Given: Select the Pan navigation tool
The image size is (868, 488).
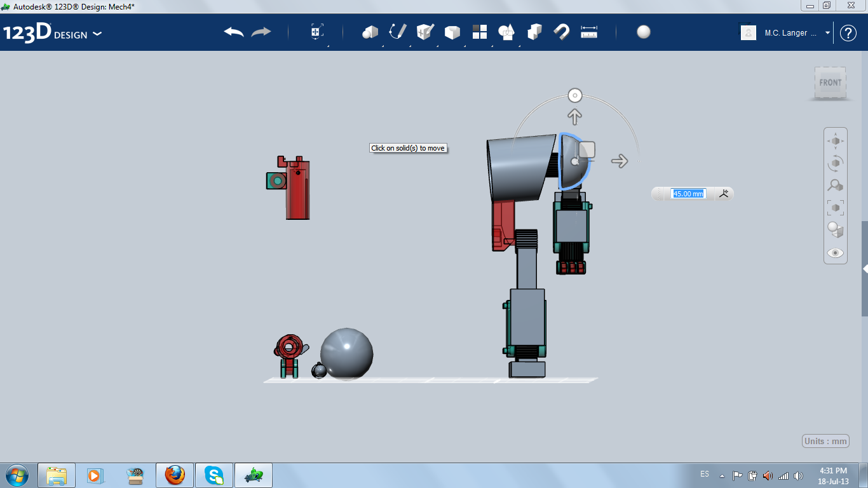Looking at the screenshot, I should pos(835,140).
